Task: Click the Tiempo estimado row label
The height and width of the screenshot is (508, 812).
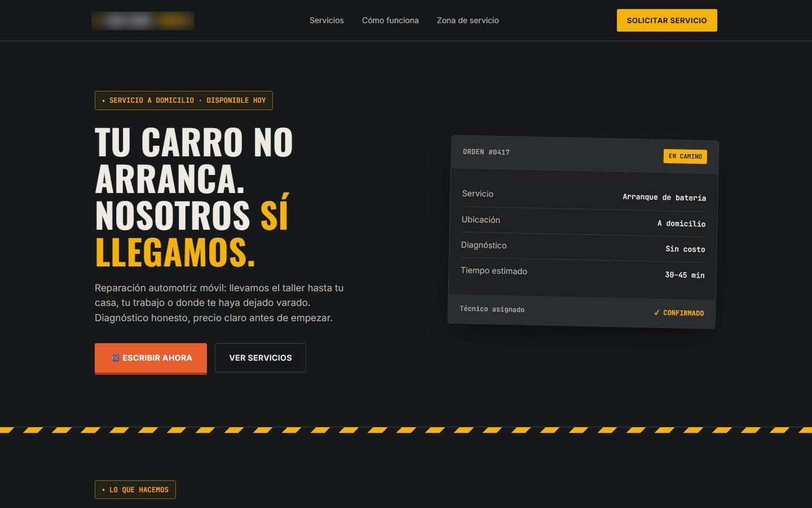Action: coord(494,271)
